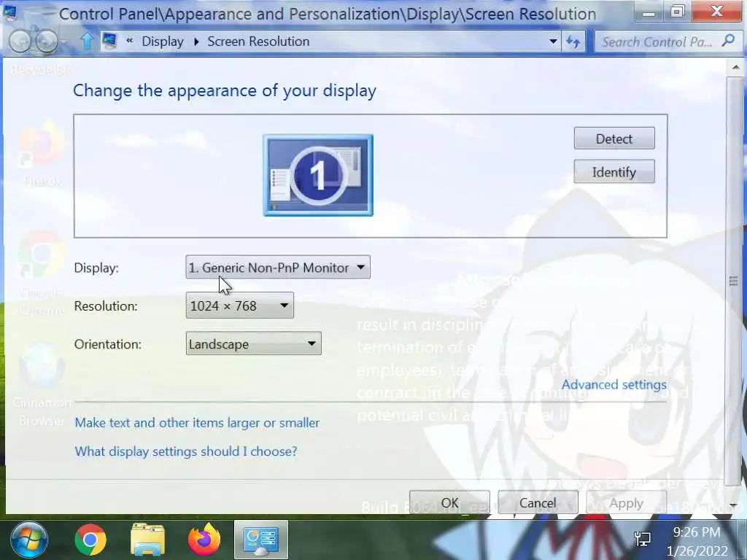Open Advanced settings link
Screen dimensions: 747x560
614,385
